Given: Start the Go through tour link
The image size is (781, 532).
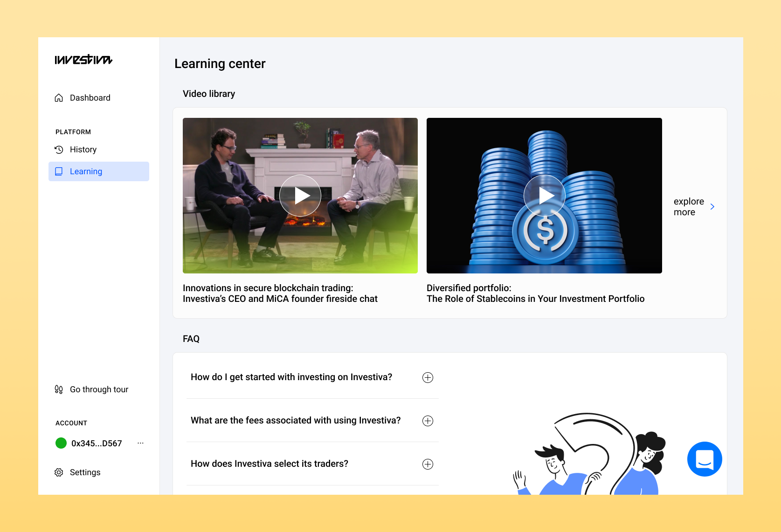Looking at the screenshot, I should tap(99, 389).
